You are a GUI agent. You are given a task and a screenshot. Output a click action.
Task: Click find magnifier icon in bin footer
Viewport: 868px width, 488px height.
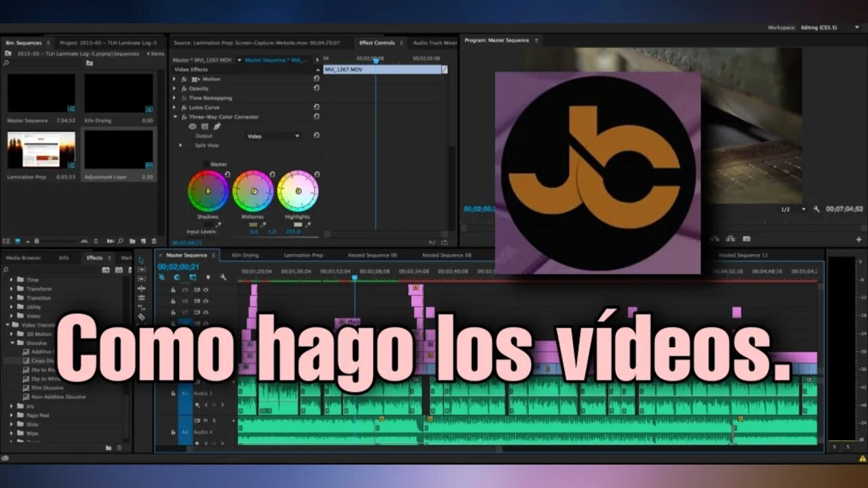[x=120, y=241]
